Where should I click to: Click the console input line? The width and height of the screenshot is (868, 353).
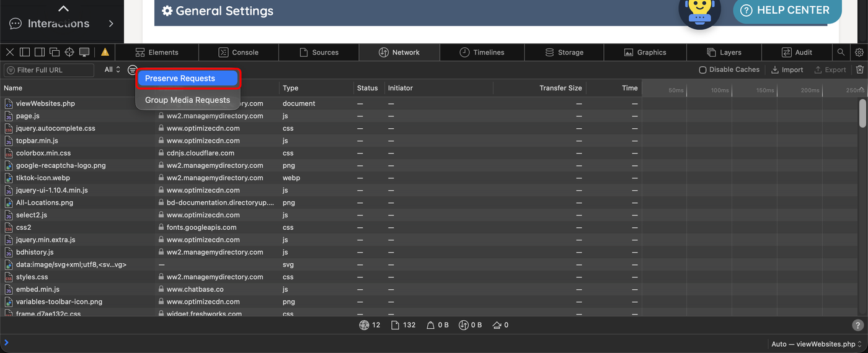pyautogui.click(x=384, y=342)
